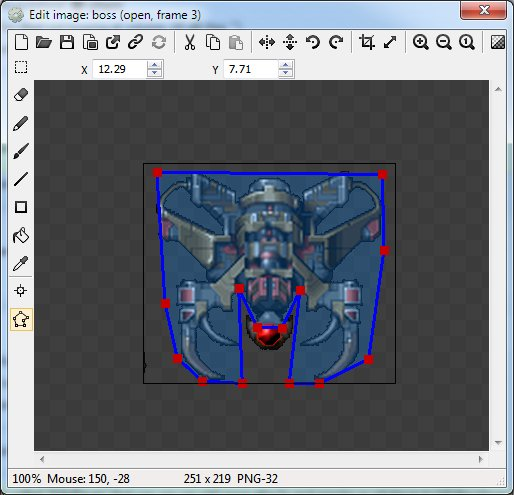Select the Line tool
Viewport: 514px width, 495px height.
coord(21,179)
